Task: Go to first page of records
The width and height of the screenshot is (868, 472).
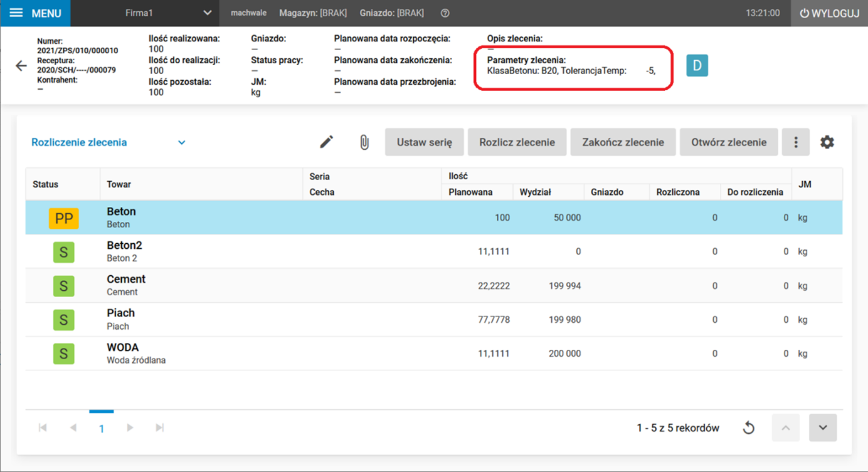Action: 43,427
